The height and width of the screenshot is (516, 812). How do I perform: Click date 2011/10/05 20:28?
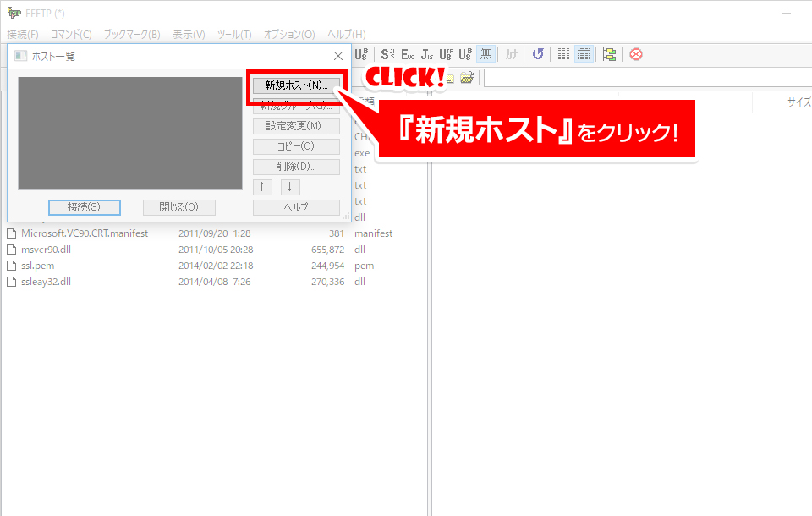(x=216, y=250)
